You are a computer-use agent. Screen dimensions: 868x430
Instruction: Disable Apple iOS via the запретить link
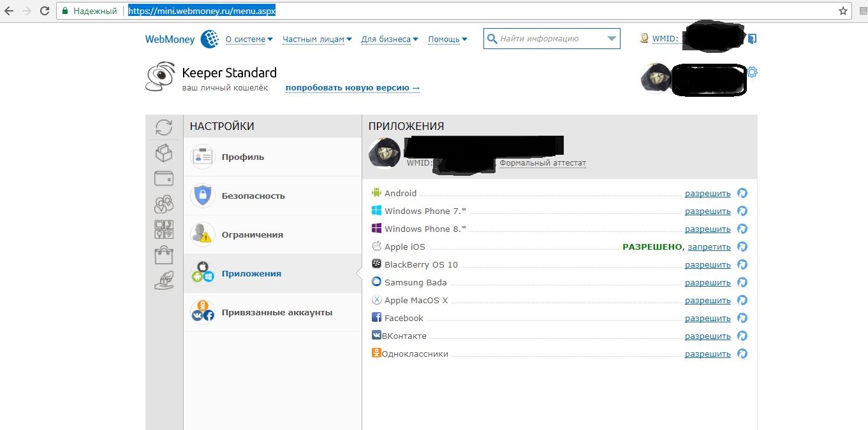click(709, 247)
